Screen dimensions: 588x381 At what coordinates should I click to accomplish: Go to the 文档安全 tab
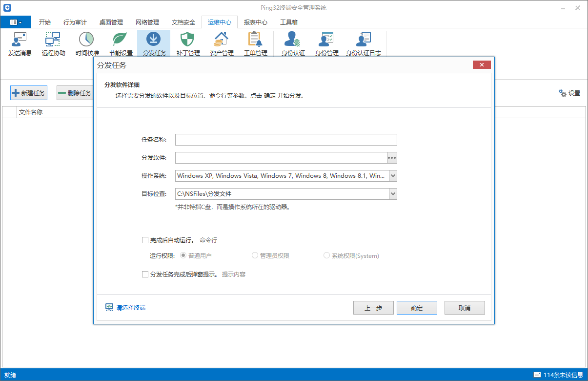pyautogui.click(x=183, y=22)
